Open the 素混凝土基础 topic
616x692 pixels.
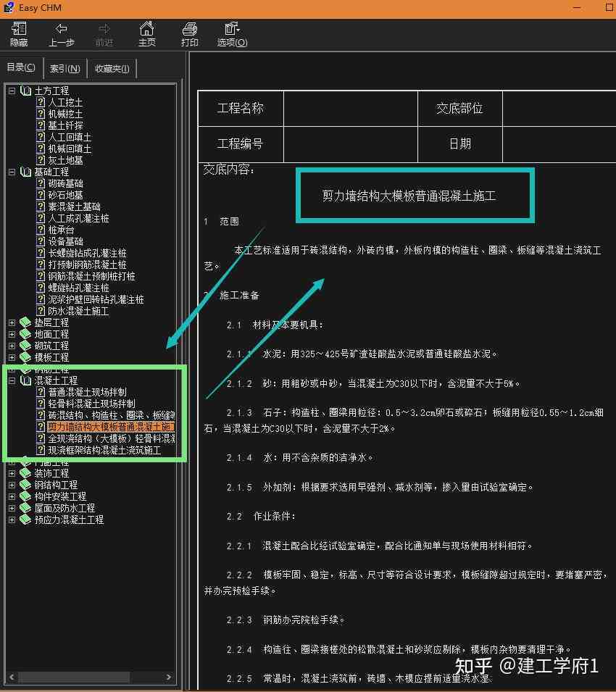click(74, 207)
